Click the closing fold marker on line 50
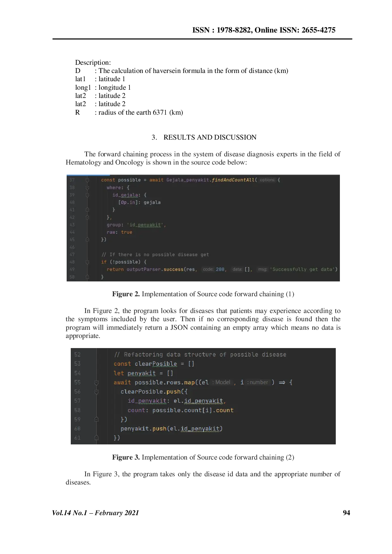 tap(87, 277)
